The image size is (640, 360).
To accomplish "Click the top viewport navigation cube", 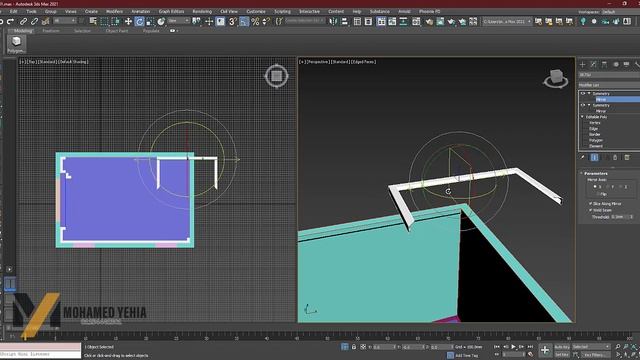I will (276, 76).
